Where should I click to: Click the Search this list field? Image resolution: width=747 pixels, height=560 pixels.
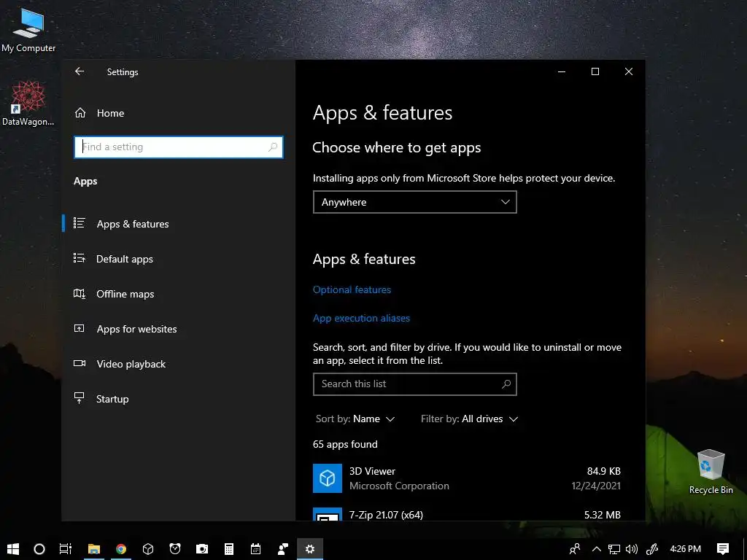click(414, 384)
